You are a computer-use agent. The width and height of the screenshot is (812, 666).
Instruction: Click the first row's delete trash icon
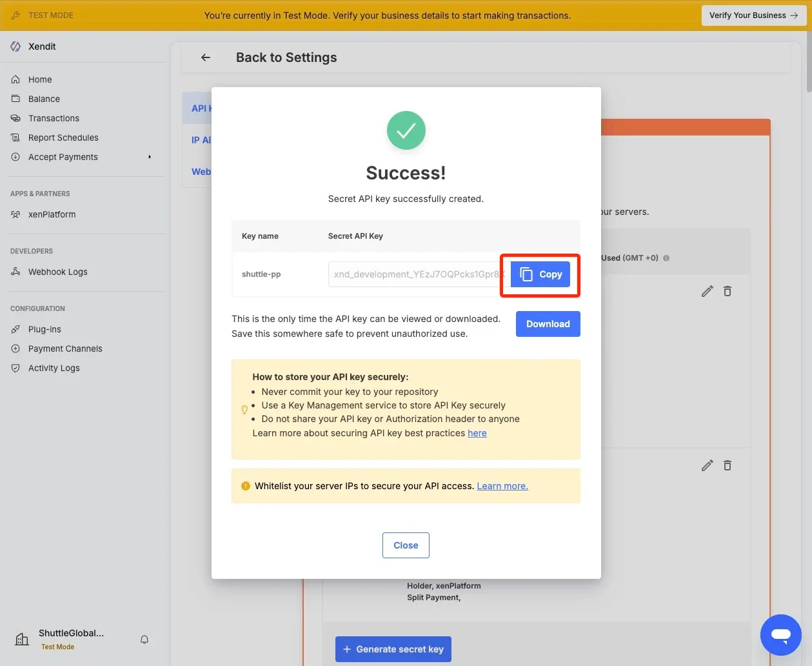pos(728,292)
